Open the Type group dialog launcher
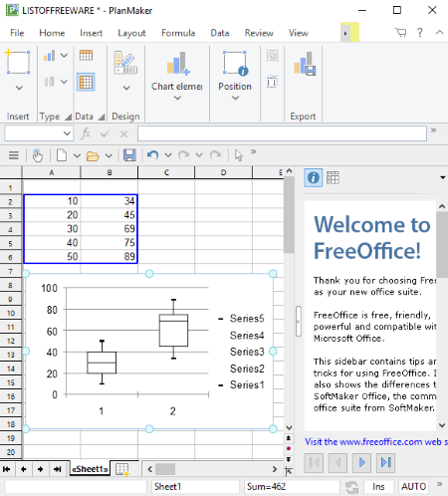 point(68,117)
